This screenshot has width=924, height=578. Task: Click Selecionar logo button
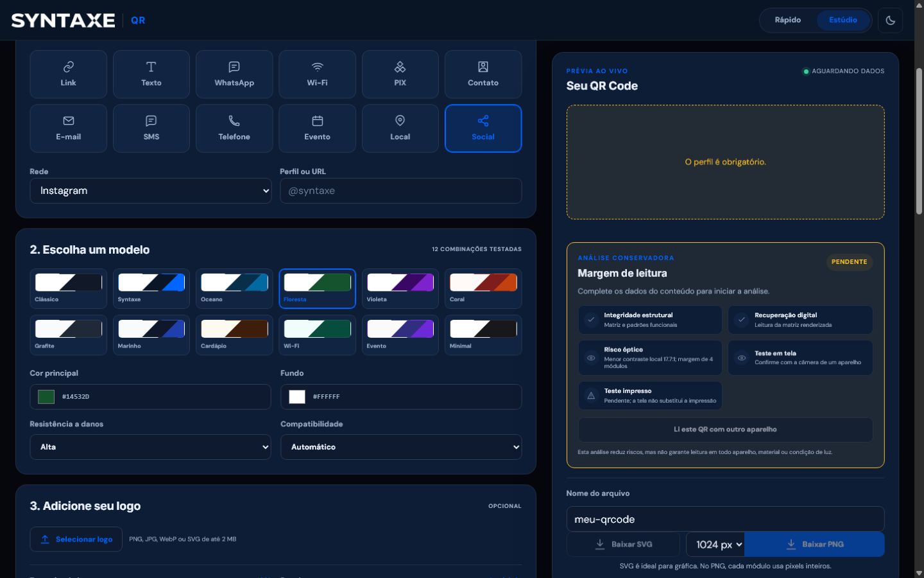pyautogui.click(x=76, y=539)
